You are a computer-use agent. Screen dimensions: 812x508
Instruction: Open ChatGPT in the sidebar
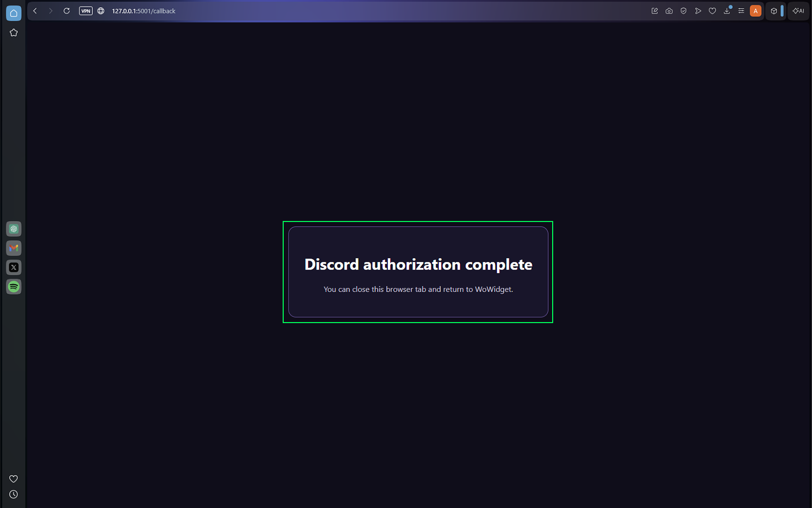click(14, 229)
